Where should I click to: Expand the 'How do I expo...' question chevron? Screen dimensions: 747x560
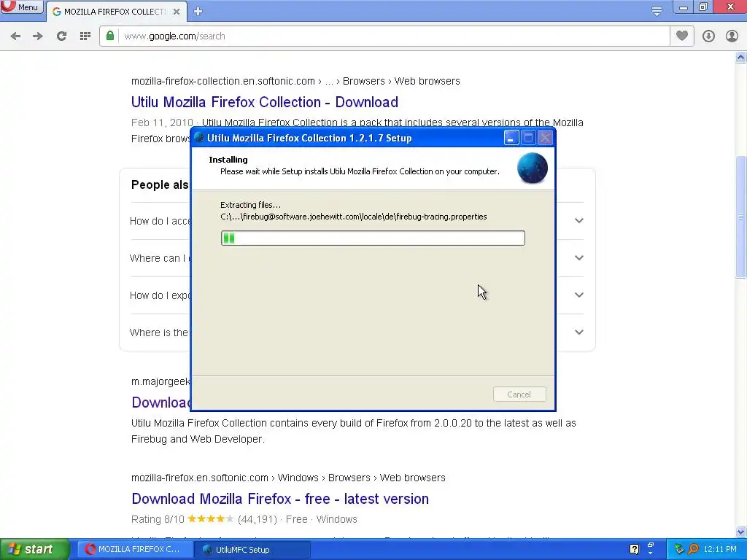tap(578, 295)
